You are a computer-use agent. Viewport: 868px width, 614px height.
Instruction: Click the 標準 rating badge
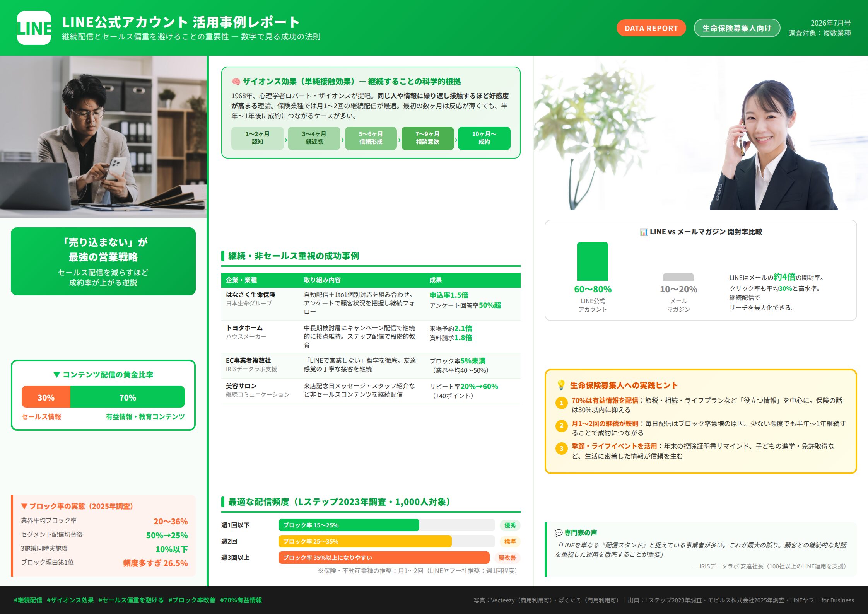(510, 541)
